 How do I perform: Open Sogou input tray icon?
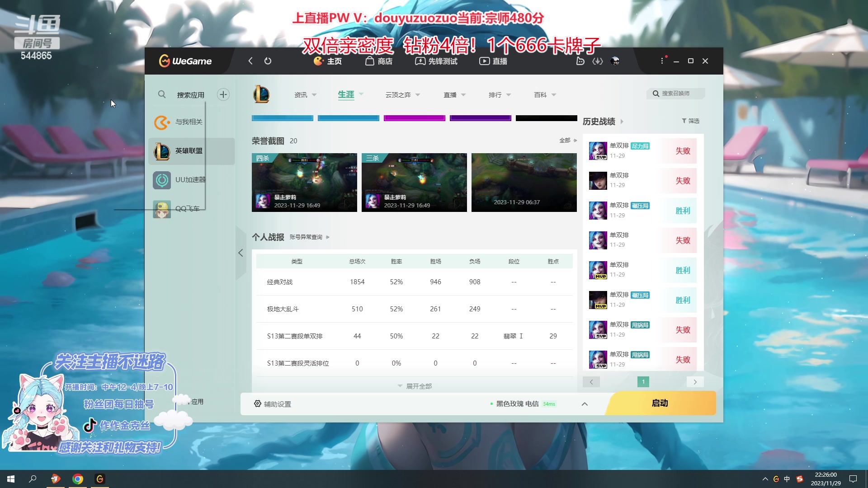click(799, 479)
